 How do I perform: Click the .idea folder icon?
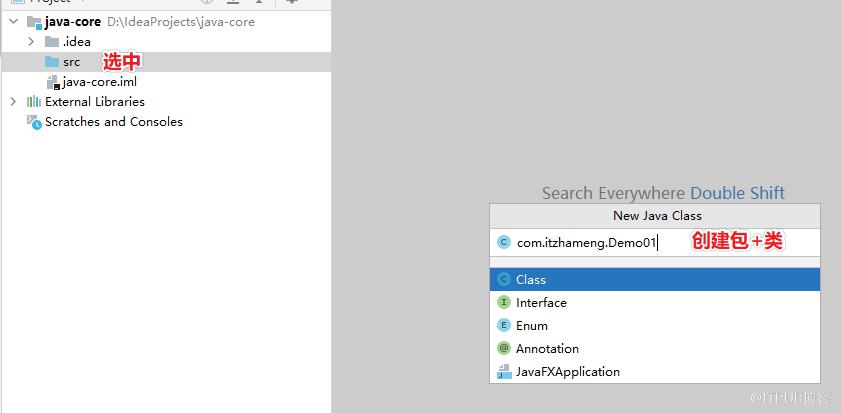tap(52, 42)
